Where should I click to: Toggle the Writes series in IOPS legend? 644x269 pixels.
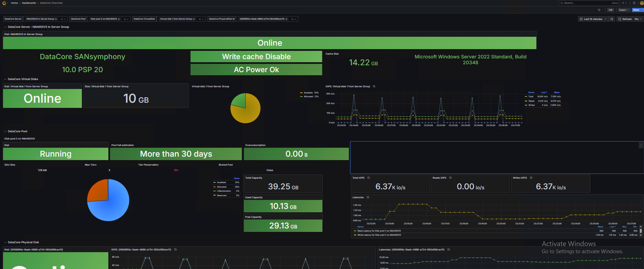pos(532,105)
